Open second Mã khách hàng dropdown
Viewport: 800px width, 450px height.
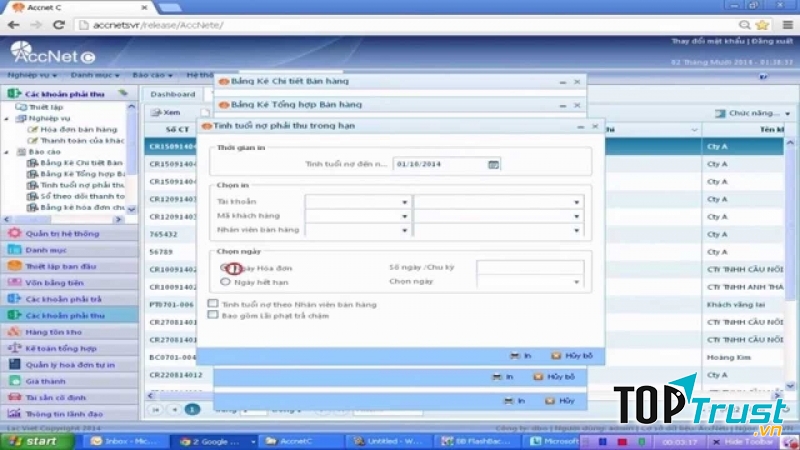[576, 216]
